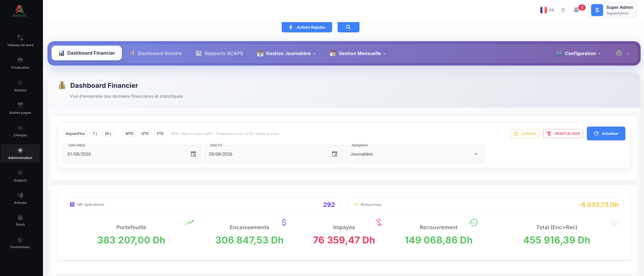Click the magnifier search button
This screenshot has width=644, height=276.
[348, 27]
